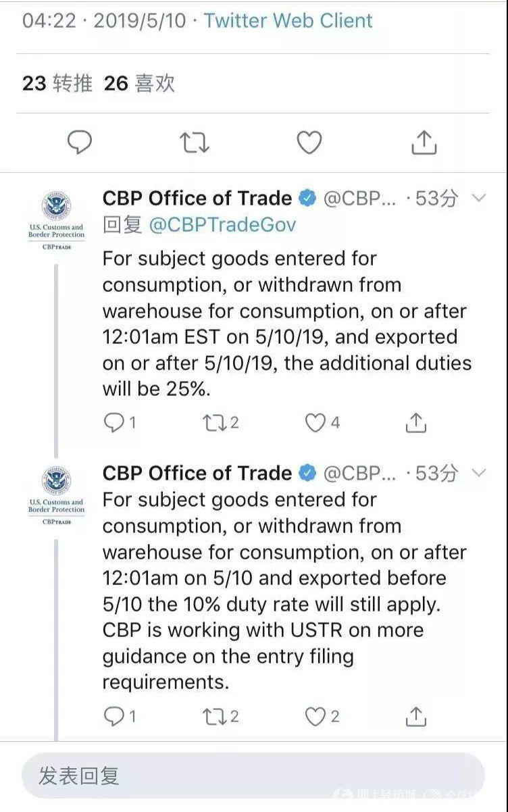This screenshot has width=508, height=812.
Task: Open chevron menu on second CBP reply
Action: point(478,473)
